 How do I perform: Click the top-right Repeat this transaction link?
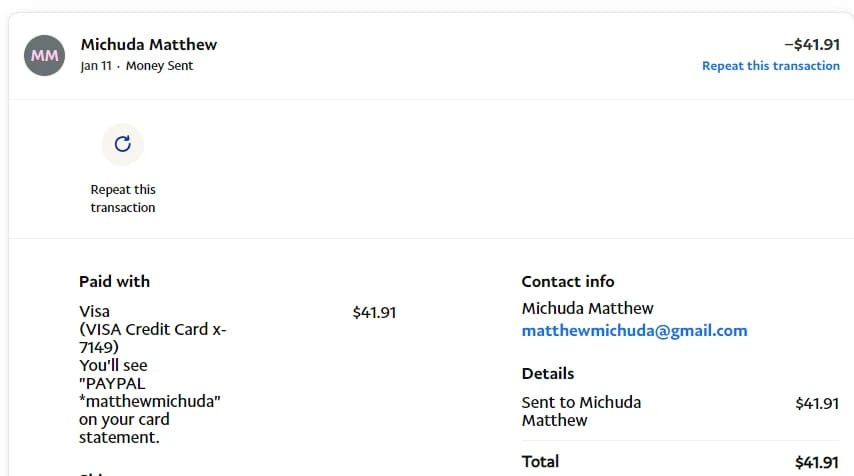[770, 66]
